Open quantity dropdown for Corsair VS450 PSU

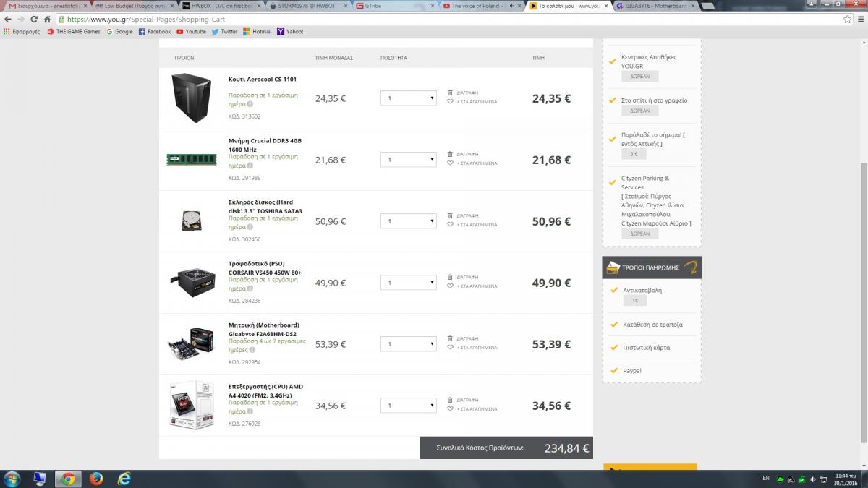(x=409, y=283)
